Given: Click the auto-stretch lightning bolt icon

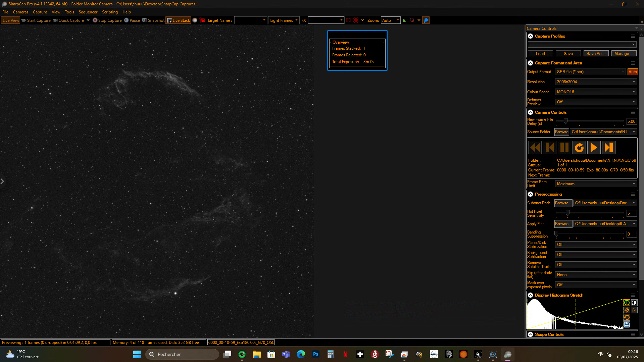Looking at the screenshot, I should coord(627,310).
